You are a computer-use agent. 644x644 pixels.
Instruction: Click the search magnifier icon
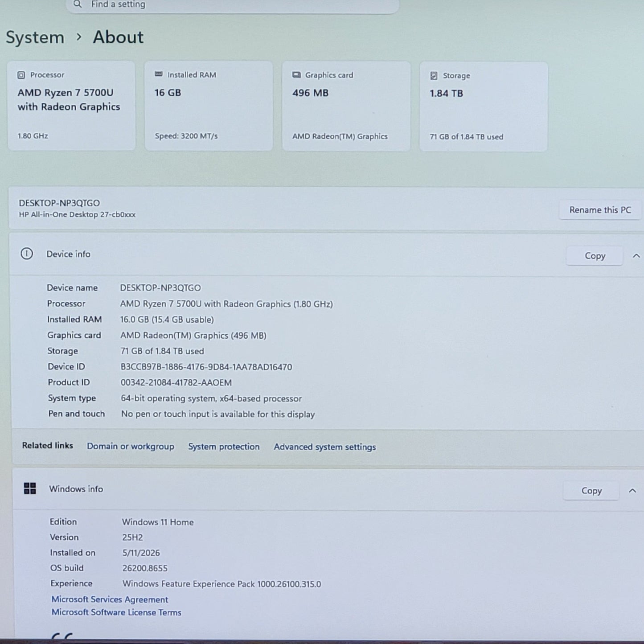(78, 4)
